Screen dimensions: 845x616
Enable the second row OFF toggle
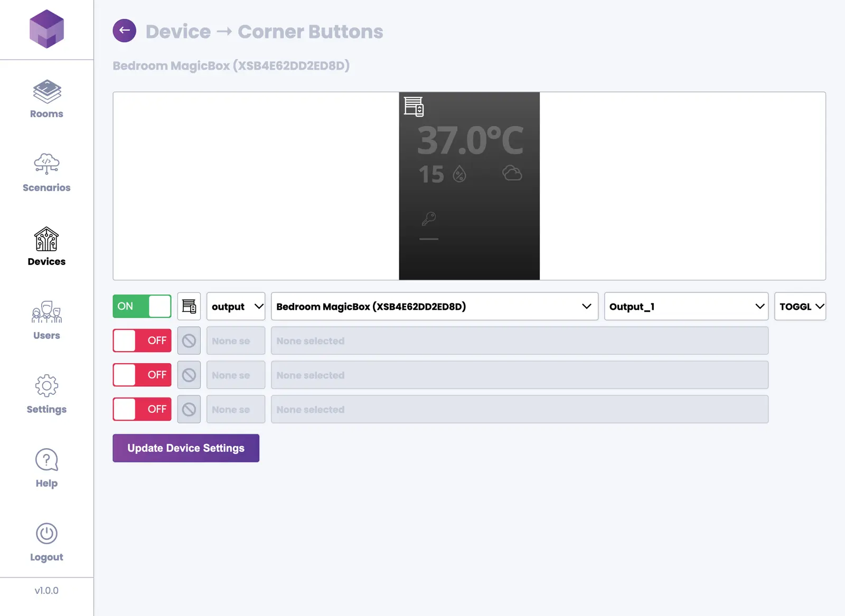[142, 341]
